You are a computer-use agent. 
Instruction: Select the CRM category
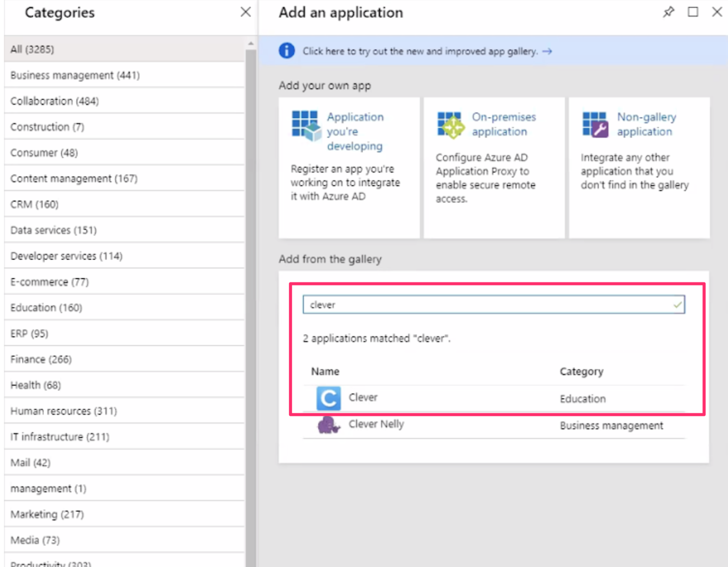point(34,204)
